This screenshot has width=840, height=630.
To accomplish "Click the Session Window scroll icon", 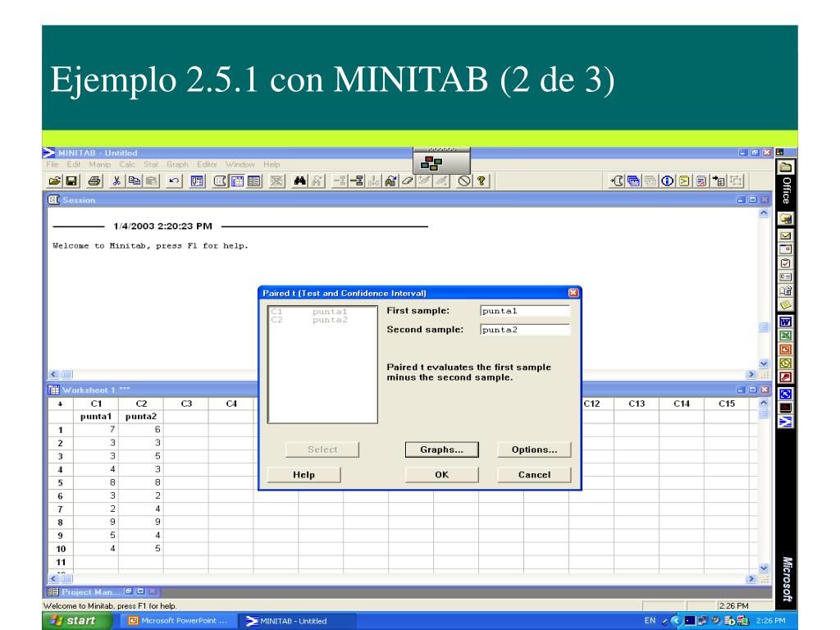I will pyautogui.click(x=220, y=181).
